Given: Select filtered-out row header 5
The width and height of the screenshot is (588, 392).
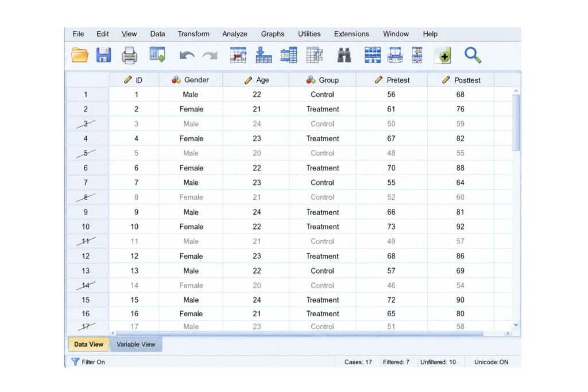Looking at the screenshot, I should tap(86, 153).
